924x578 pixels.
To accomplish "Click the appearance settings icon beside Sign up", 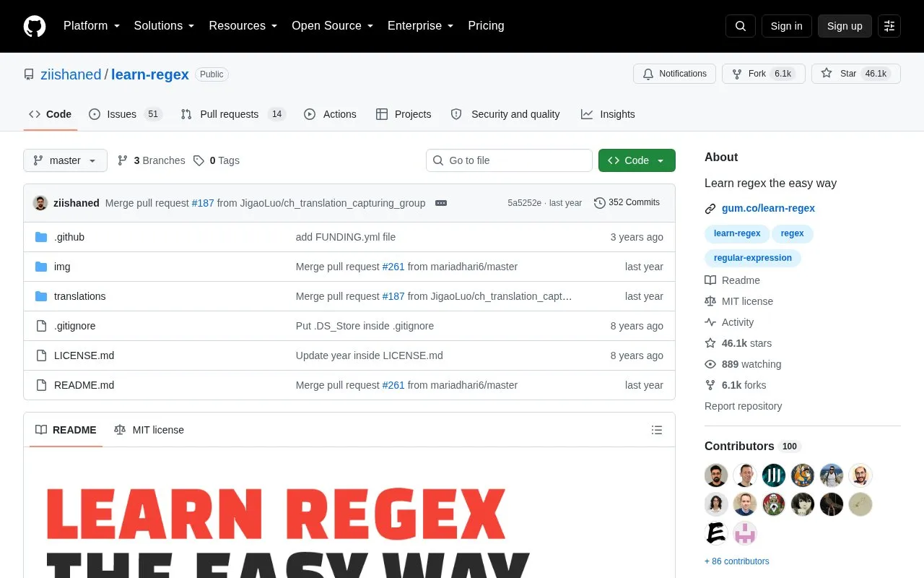I will click(889, 26).
